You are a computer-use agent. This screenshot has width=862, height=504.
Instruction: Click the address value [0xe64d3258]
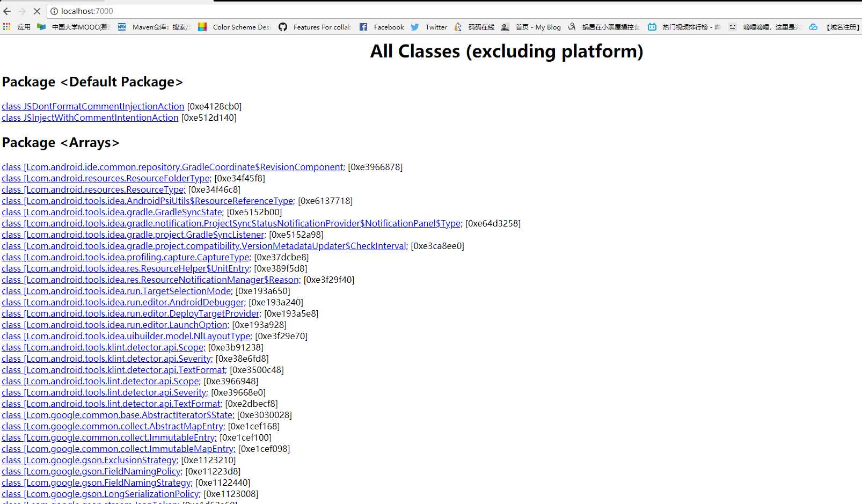tap(493, 223)
